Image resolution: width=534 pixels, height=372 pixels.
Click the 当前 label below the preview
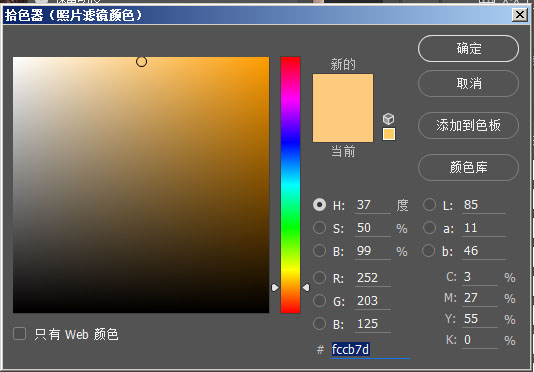coord(343,151)
